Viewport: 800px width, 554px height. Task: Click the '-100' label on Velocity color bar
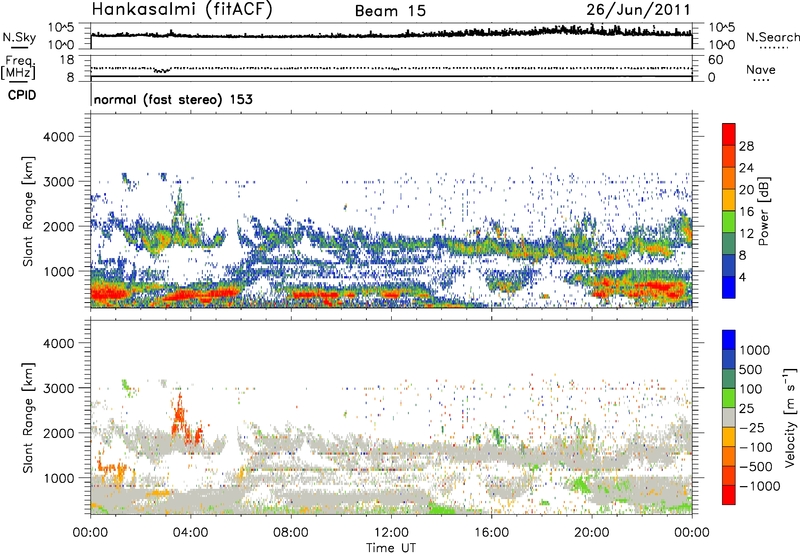pos(755,447)
